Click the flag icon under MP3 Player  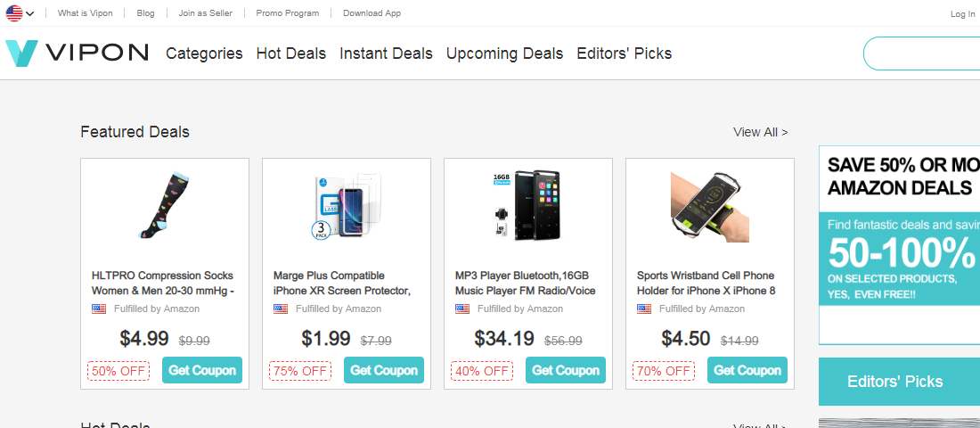click(462, 309)
